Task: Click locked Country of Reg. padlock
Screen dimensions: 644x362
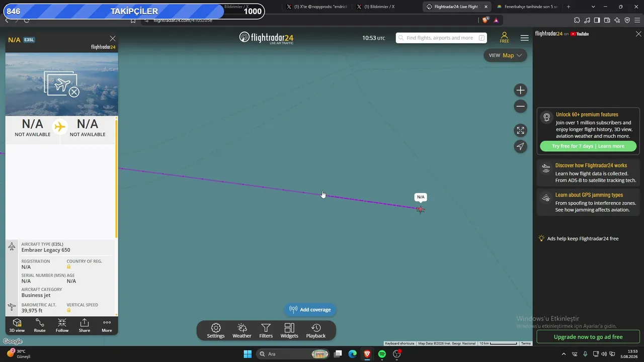Action: click(x=69, y=267)
